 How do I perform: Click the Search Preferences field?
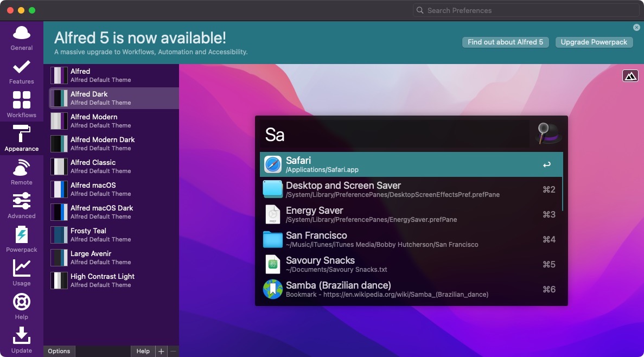tap(526, 10)
